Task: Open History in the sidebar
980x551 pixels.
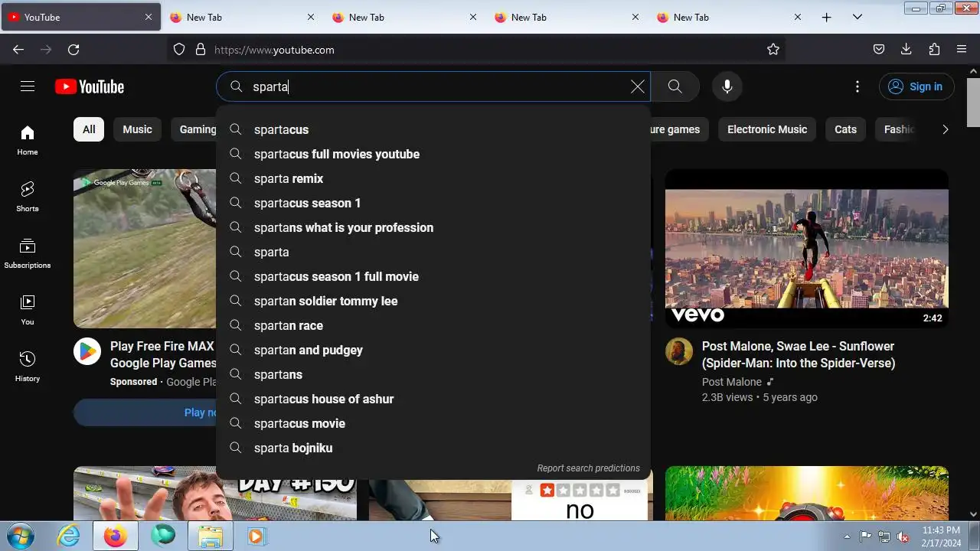Action: [x=28, y=367]
